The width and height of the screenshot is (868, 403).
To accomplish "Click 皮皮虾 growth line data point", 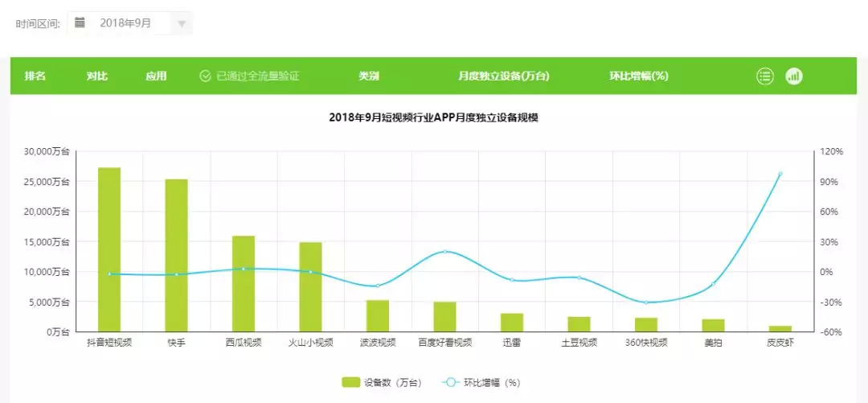I will (x=780, y=174).
